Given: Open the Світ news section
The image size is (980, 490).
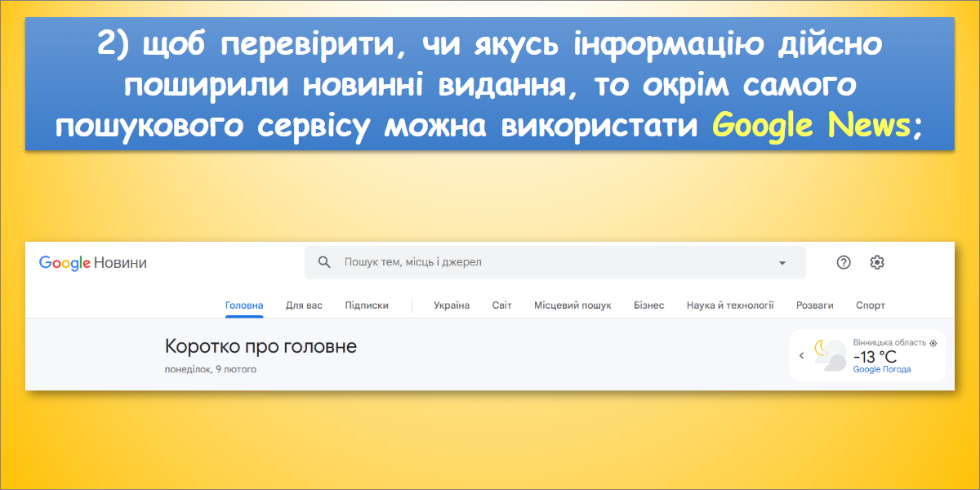Looking at the screenshot, I should [x=501, y=305].
